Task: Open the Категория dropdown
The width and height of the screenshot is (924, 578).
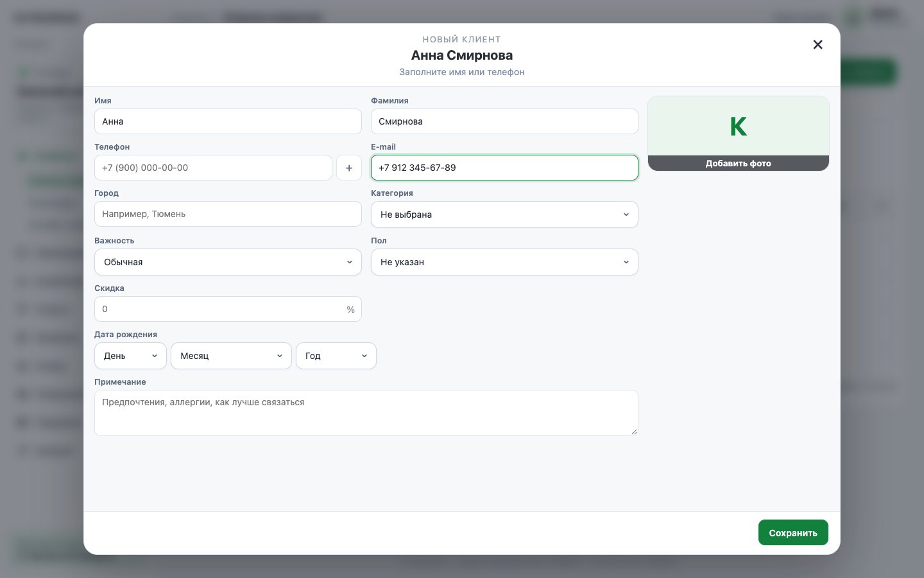Action: point(504,215)
